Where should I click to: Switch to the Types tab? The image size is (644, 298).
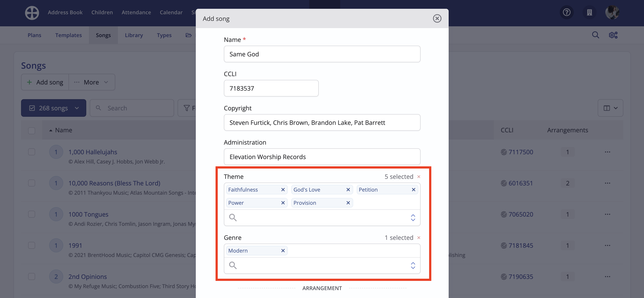(x=164, y=35)
